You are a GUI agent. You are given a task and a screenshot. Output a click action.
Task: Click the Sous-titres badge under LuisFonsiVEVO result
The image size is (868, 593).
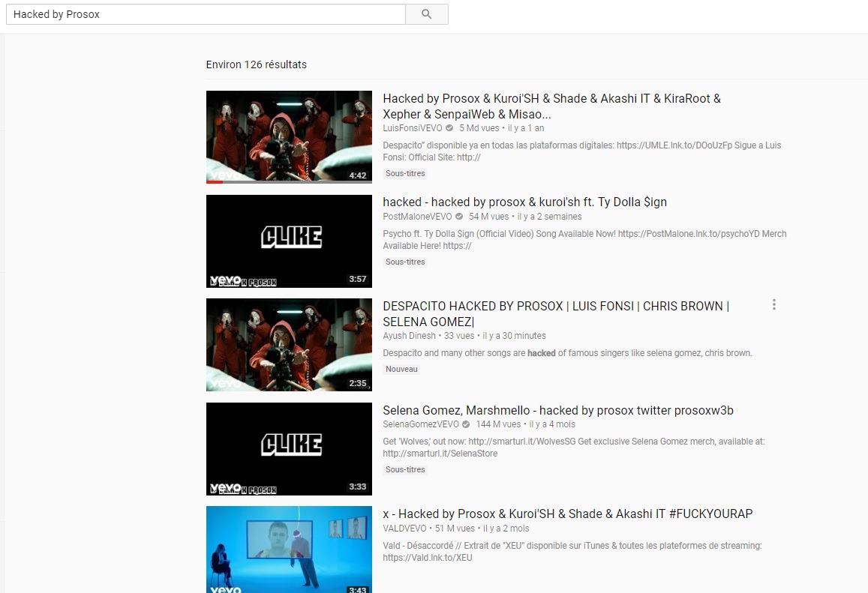pos(405,174)
